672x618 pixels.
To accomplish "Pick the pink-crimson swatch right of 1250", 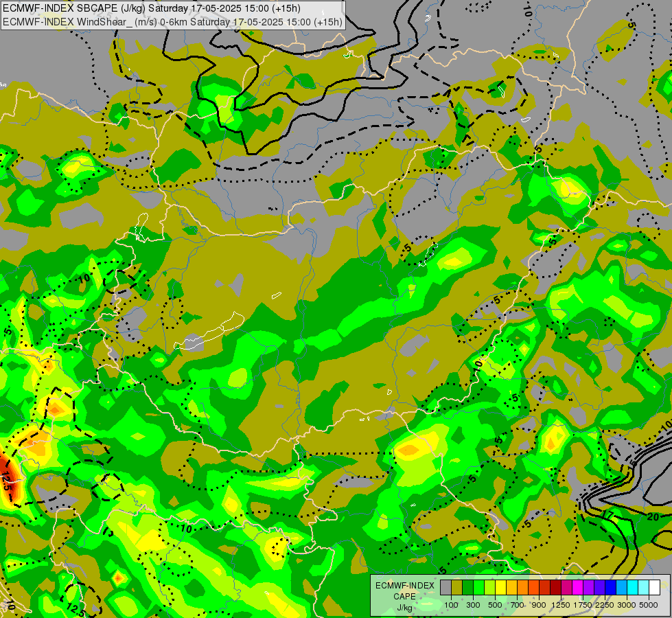I will tap(566, 587).
